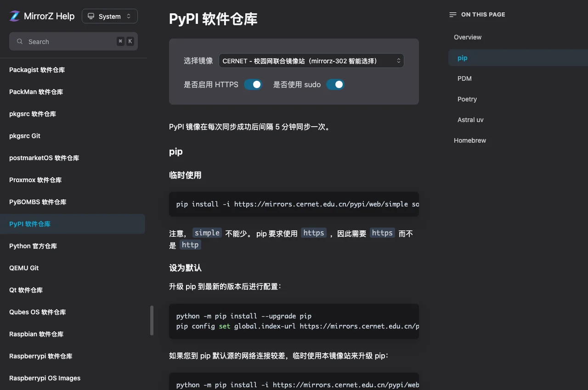588x390 pixels.
Task: Open PackMan 软件仓库 in the sidebar
Action: click(x=36, y=92)
